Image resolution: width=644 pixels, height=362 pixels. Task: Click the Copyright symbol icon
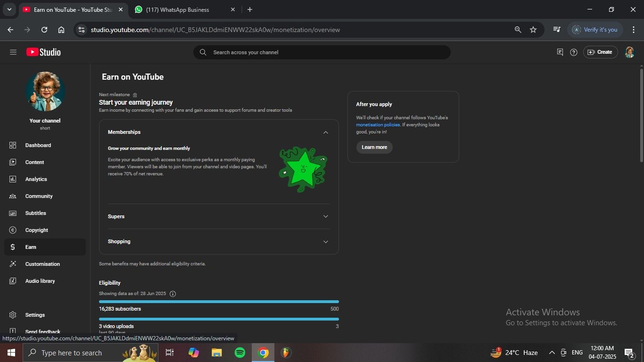point(13,230)
